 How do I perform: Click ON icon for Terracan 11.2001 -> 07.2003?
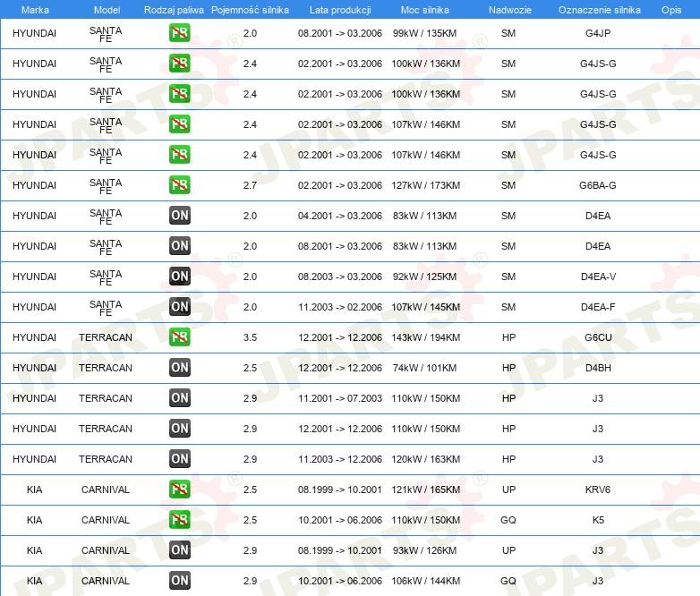(179, 398)
